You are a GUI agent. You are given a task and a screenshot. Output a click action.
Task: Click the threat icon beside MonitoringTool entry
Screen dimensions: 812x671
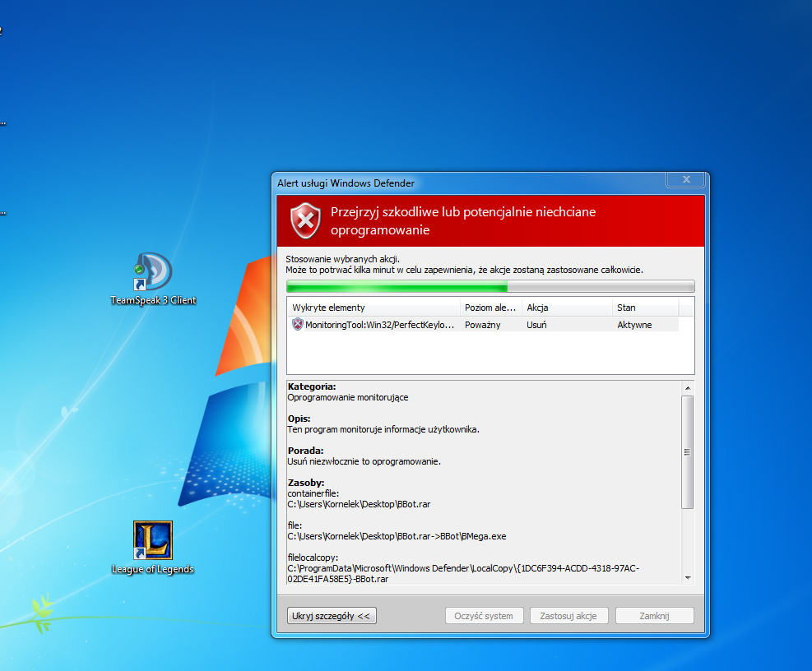(297, 325)
